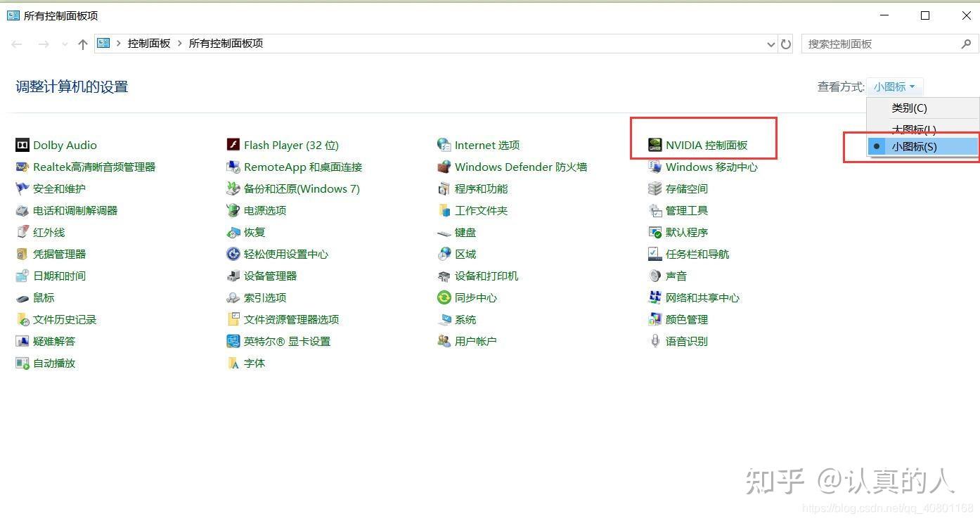This screenshot has height=521, width=980.
Task: Choose 大图标(L) view option
Action: [x=923, y=129]
